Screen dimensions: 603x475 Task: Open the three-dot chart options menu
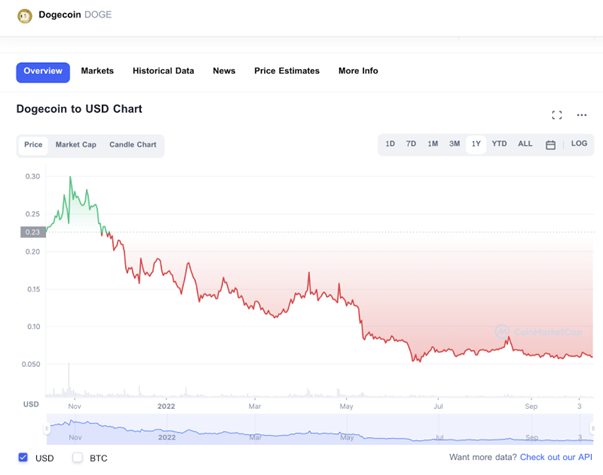pyautogui.click(x=581, y=115)
